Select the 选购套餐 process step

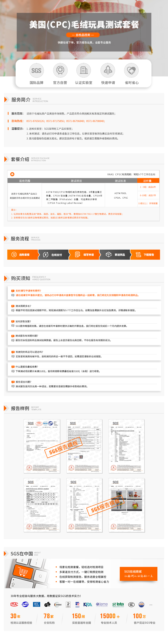click(23, 254)
